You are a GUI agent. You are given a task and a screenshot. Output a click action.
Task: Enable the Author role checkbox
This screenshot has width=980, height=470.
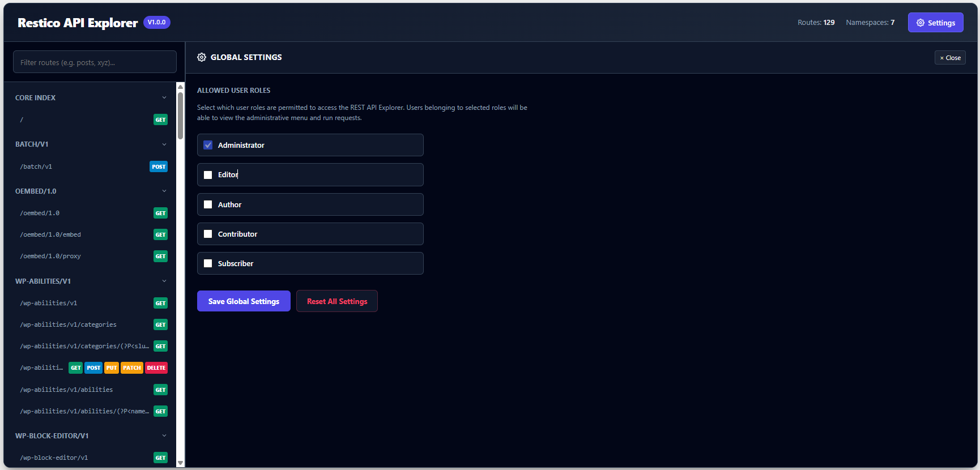(x=208, y=204)
